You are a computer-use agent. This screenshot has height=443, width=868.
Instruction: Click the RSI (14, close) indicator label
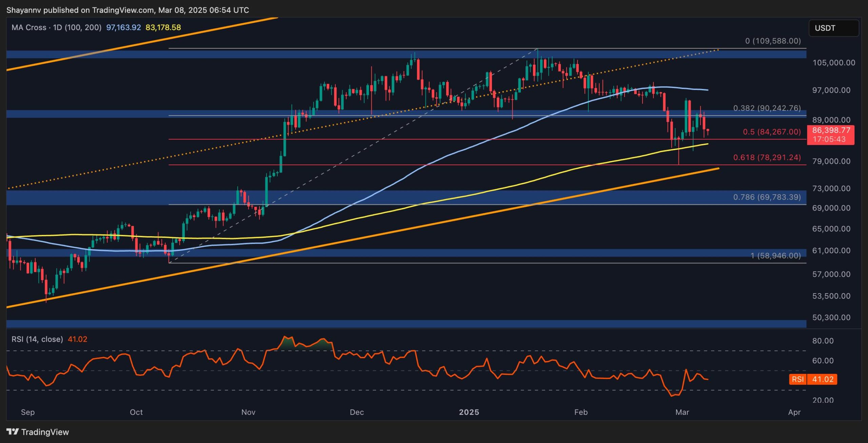tap(37, 339)
